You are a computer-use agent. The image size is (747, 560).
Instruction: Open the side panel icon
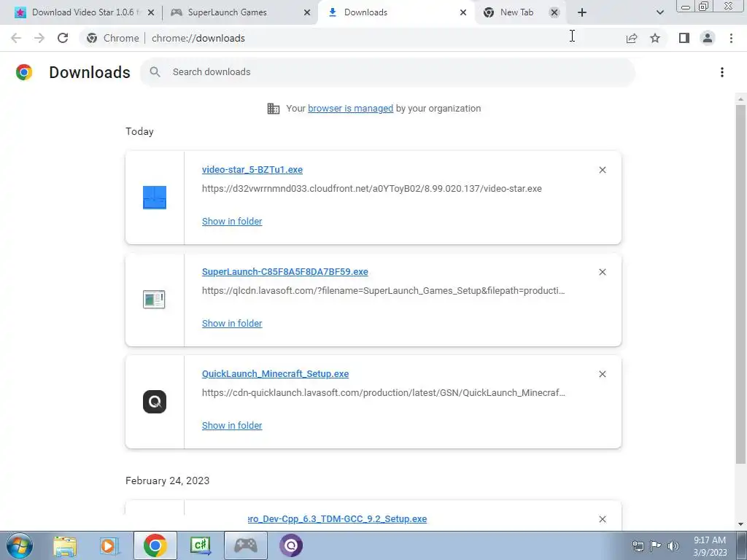684,38
